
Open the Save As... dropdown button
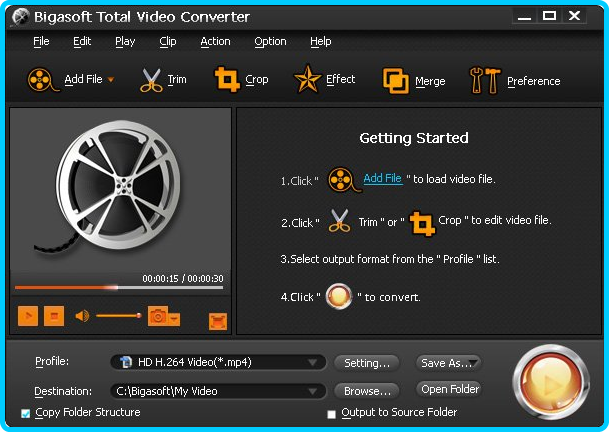pyautogui.click(x=448, y=363)
